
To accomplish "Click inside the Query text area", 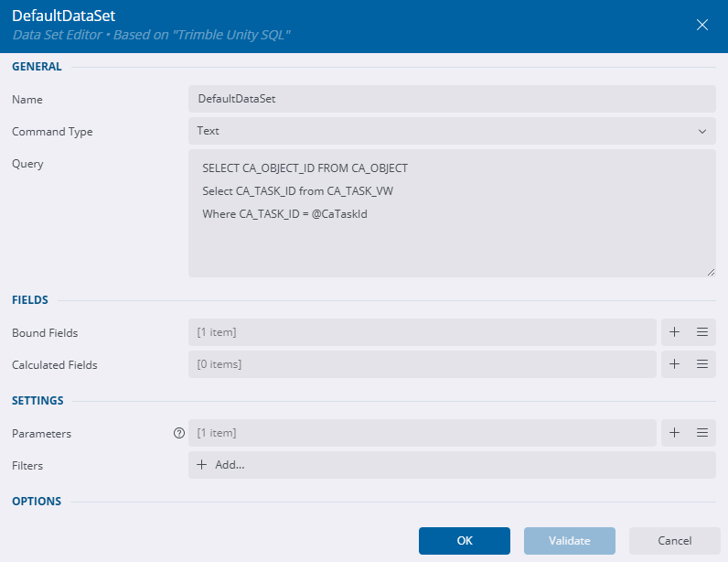I will pos(452,238).
